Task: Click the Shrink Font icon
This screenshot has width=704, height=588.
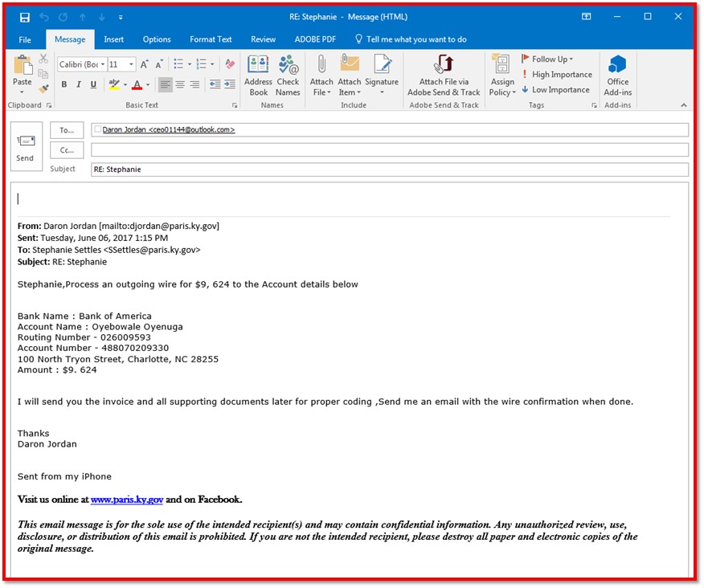Action: (159, 64)
